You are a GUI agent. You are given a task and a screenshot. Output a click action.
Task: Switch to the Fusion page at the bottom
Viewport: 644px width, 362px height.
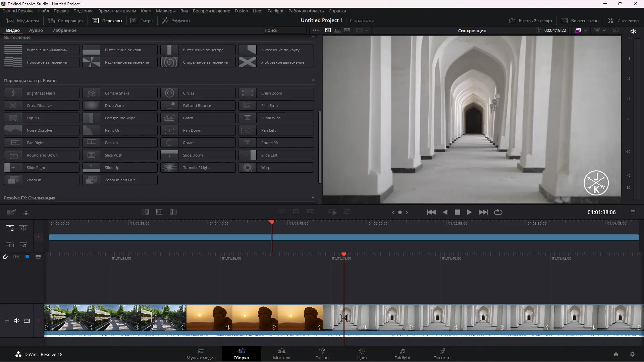pyautogui.click(x=322, y=354)
